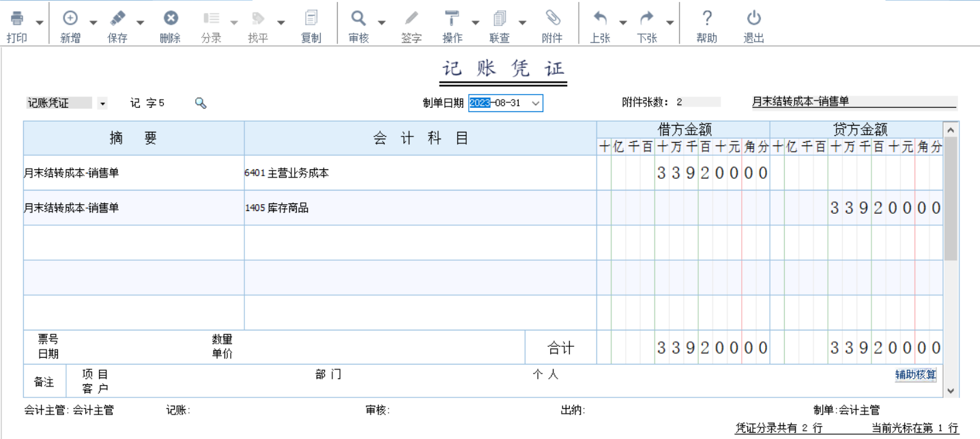Screen dimensions: 980x439
Task: Open the attachments (附件) paperclip icon
Action: (552, 19)
